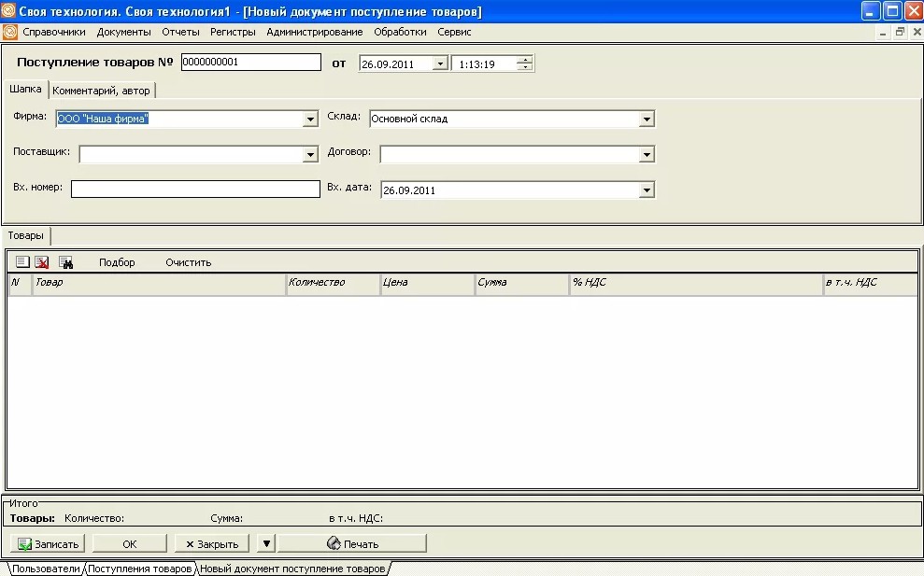Open the document date calendar dropdown

[x=440, y=64]
